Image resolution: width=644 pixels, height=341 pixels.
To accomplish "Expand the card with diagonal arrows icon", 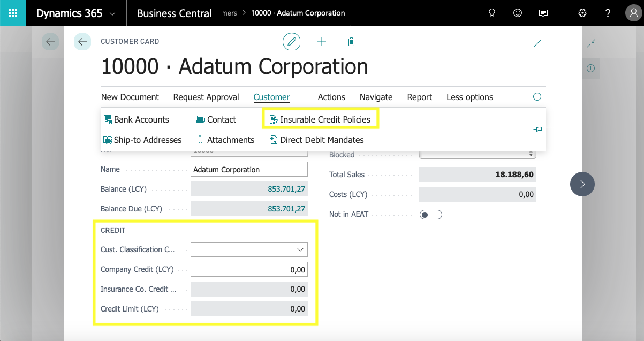I will pos(538,43).
